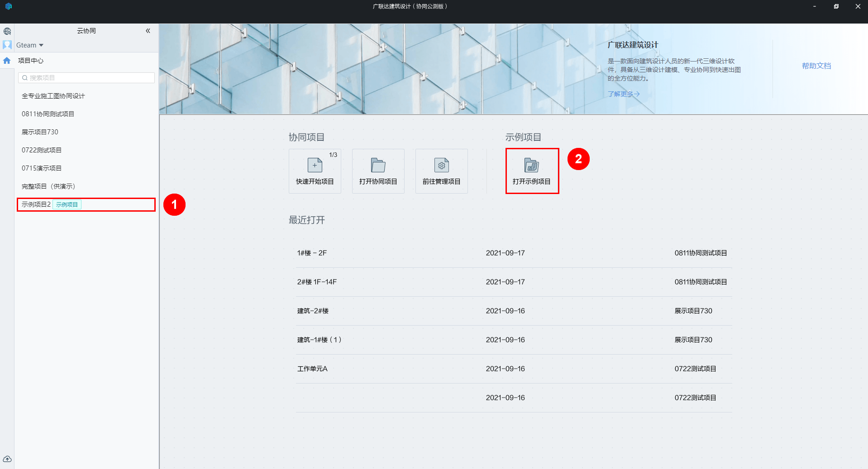Image resolution: width=868 pixels, height=469 pixels.
Task: Select project 全专业施工图协同设计
Action: pos(53,96)
